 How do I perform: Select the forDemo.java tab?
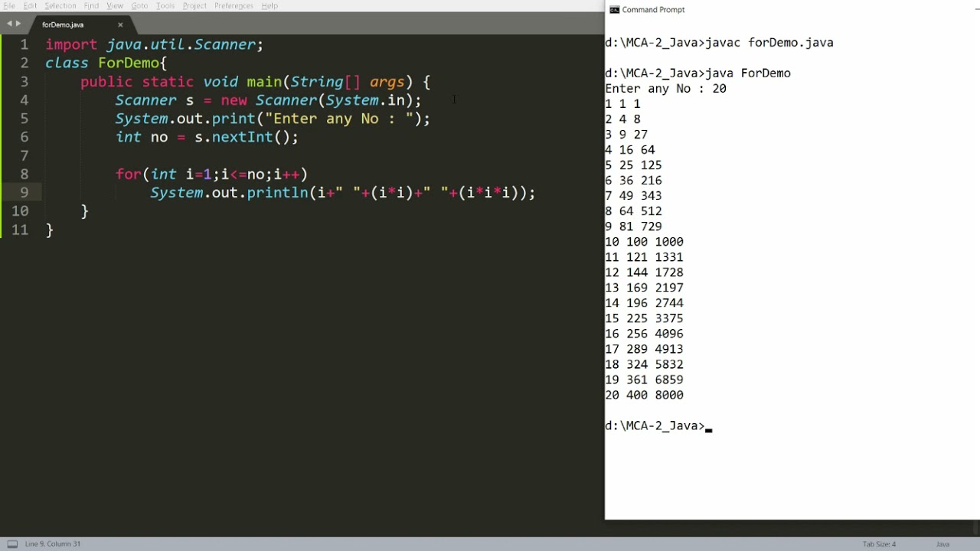(x=63, y=24)
